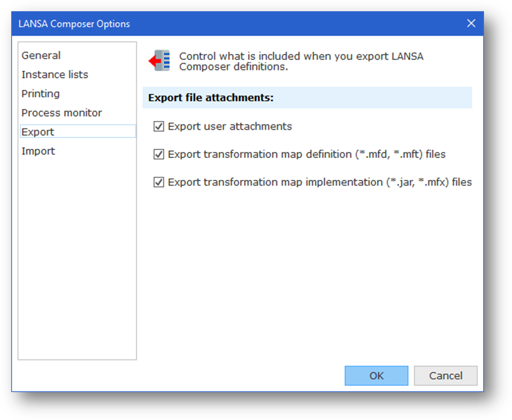This screenshot has width=512, height=420.
Task: Select the highlighted Export category
Action: (38, 132)
